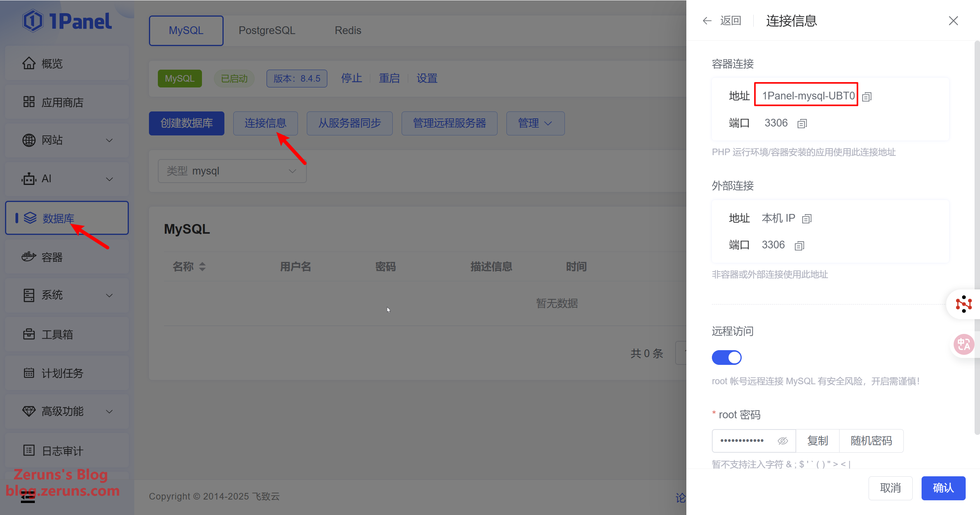Select 数据库 in the sidebar

pos(67,218)
